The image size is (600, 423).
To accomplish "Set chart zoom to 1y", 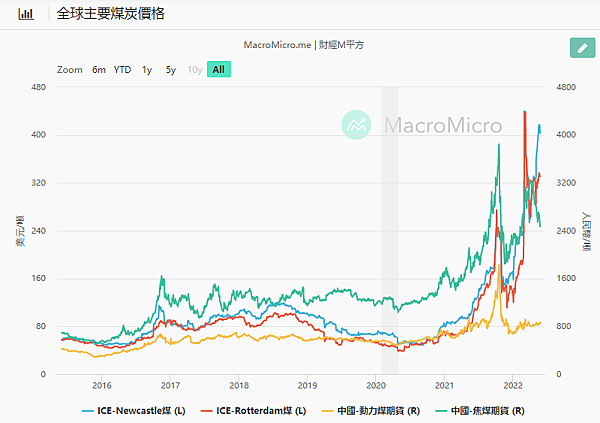I will [147, 70].
